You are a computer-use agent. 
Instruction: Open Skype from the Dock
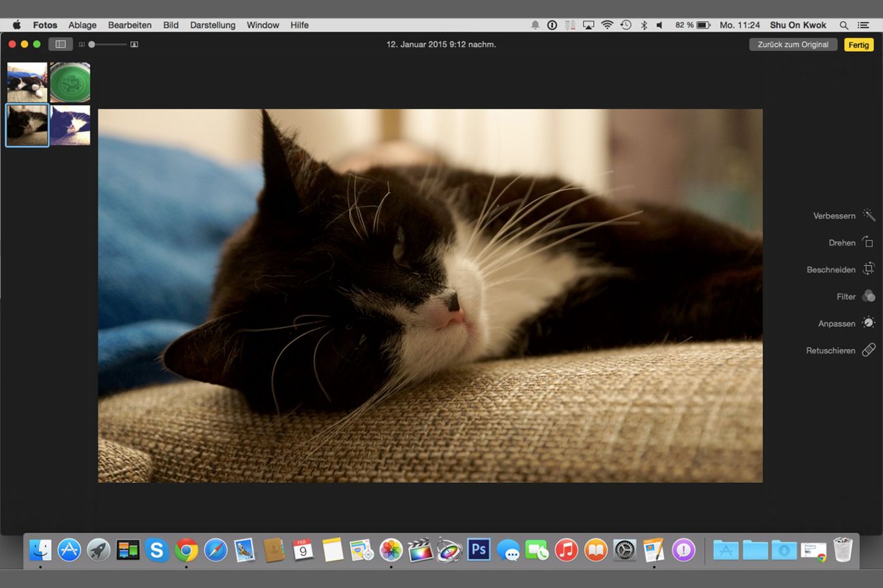[x=157, y=549]
